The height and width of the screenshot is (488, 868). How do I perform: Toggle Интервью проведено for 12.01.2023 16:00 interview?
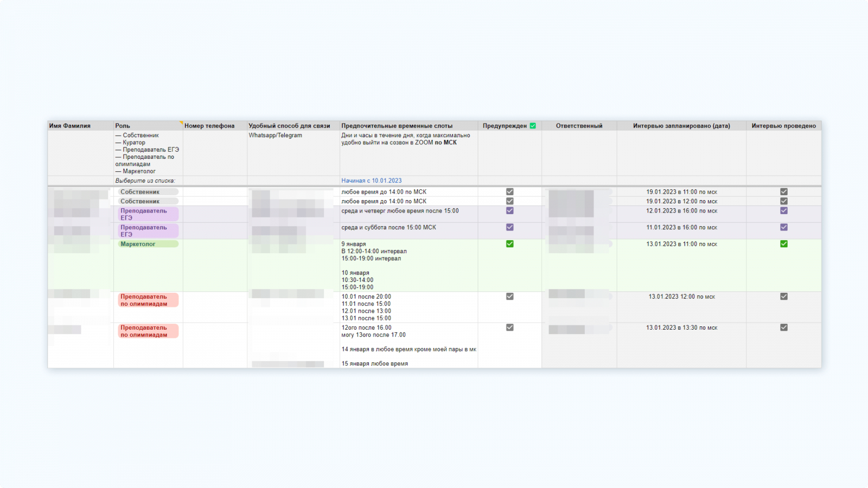click(784, 211)
